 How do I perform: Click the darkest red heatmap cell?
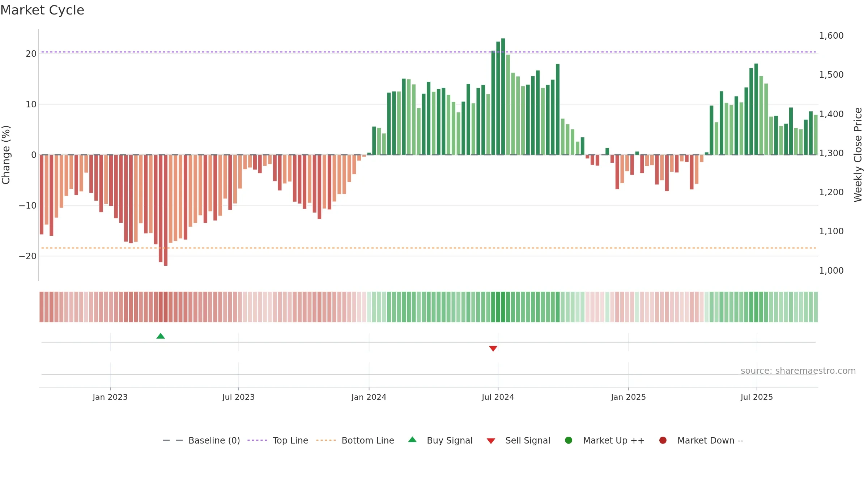coord(166,307)
